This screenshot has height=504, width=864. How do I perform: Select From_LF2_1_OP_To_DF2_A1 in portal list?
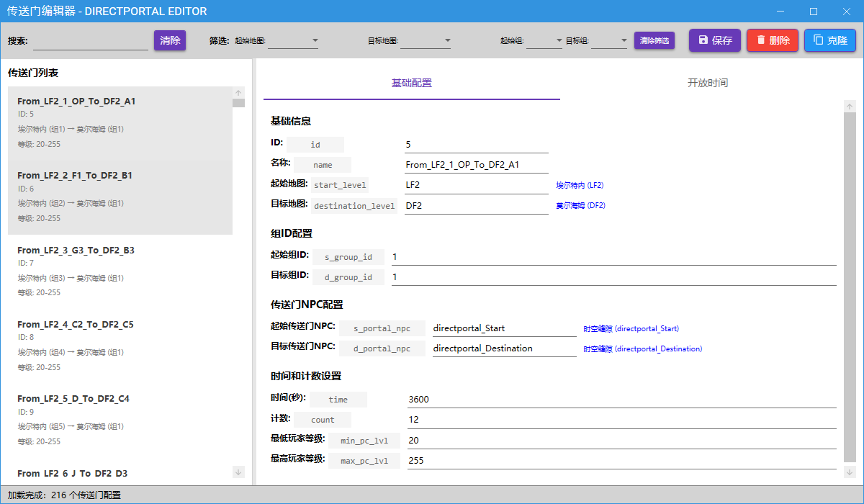coord(120,124)
